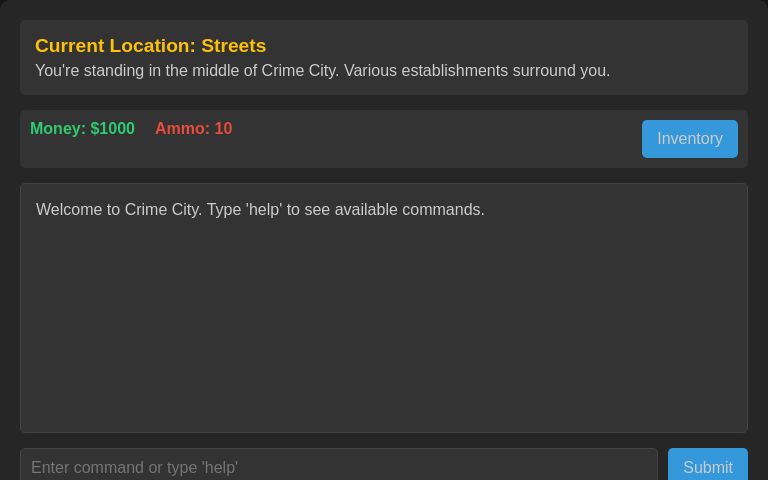Viewport: 768px width, 480px height.
Task: Focus the command input field
Action: [338, 467]
